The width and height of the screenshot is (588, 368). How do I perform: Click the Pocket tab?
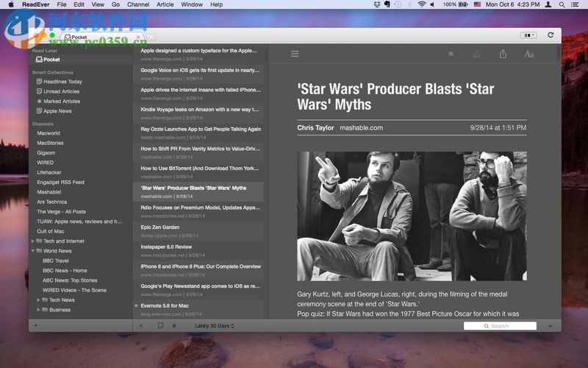tap(101, 38)
